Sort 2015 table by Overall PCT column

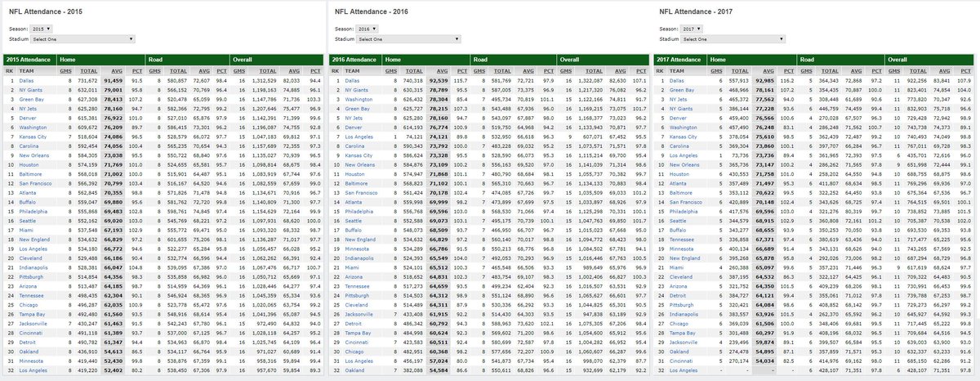point(314,71)
